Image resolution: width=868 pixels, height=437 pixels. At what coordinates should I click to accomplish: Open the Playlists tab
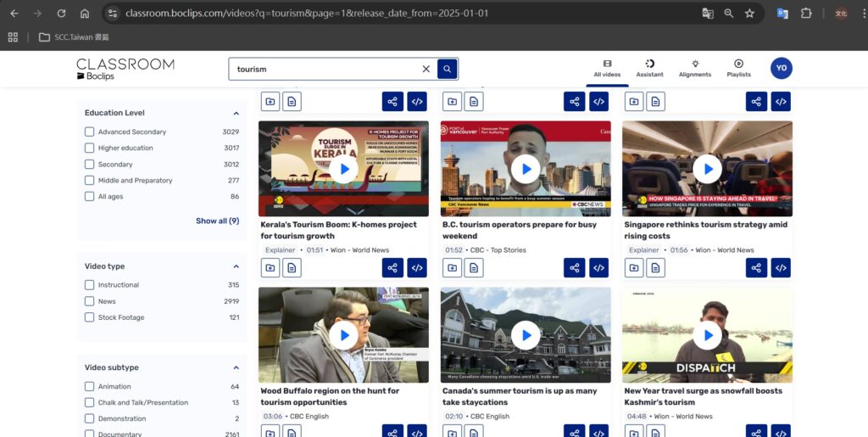pos(738,68)
